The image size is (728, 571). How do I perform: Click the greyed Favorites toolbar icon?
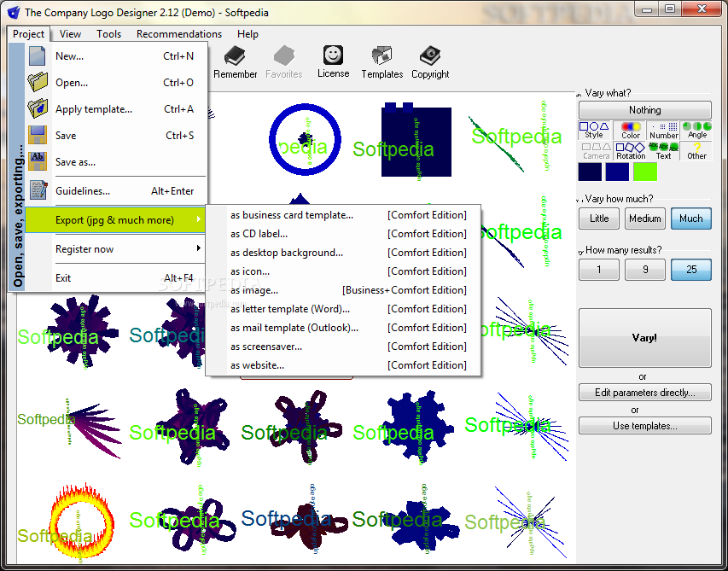pos(283,56)
